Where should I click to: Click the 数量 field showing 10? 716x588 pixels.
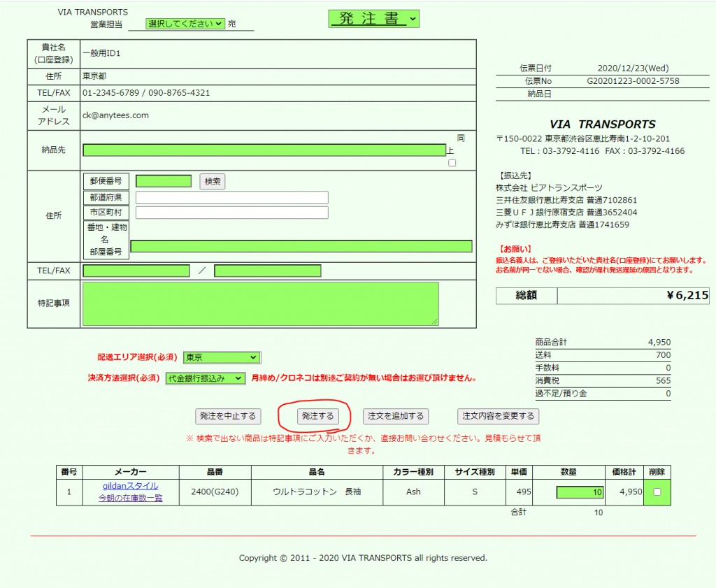(x=580, y=492)
